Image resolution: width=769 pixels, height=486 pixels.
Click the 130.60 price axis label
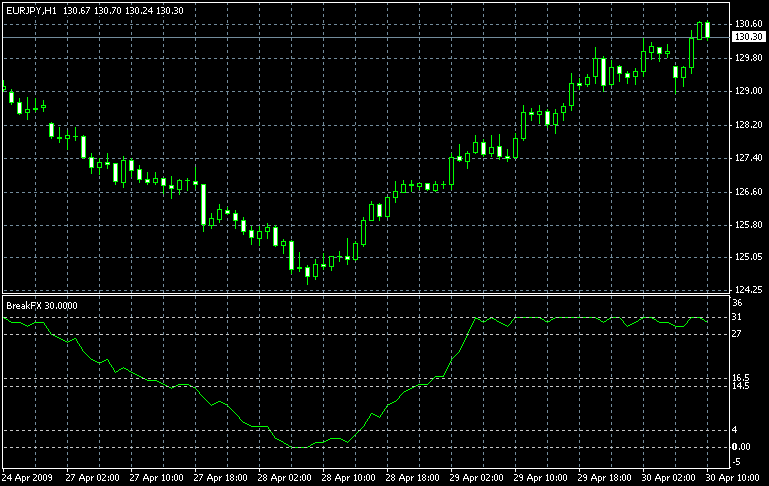[x=748, y=24]
